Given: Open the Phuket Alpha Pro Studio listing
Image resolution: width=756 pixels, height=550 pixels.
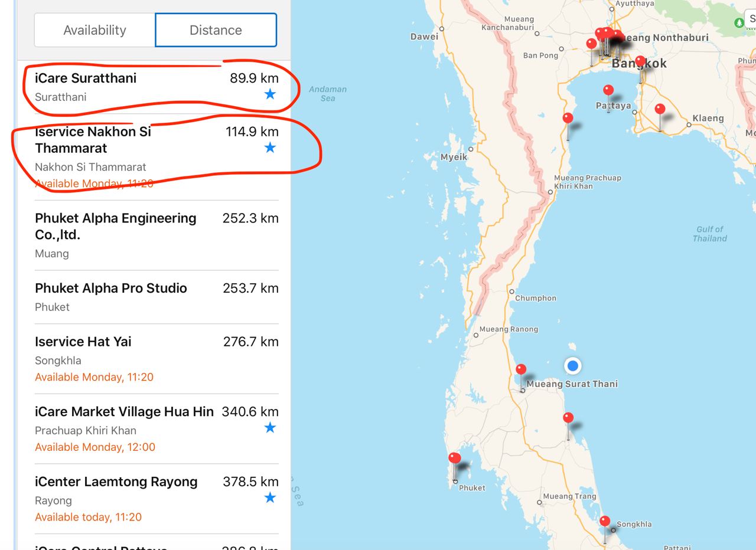Looking at the screenshot, I should (x=157, y=297).
